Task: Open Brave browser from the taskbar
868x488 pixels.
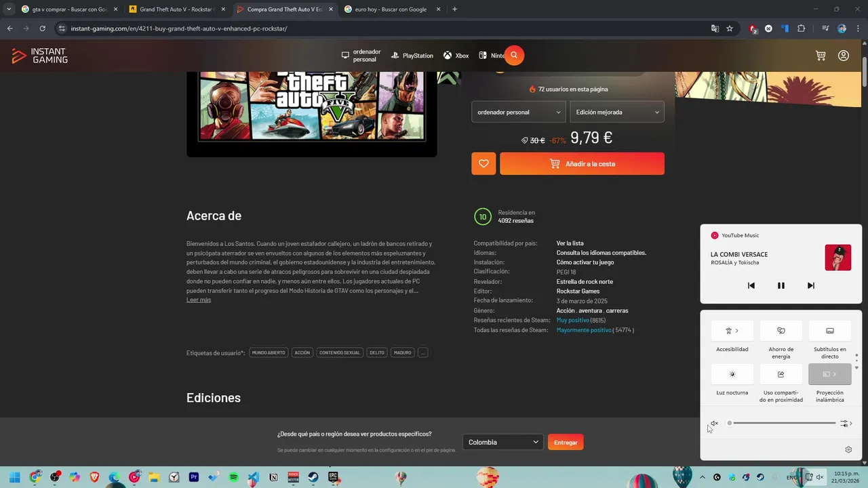Action: pyautogui.click(x=94, y=477)
